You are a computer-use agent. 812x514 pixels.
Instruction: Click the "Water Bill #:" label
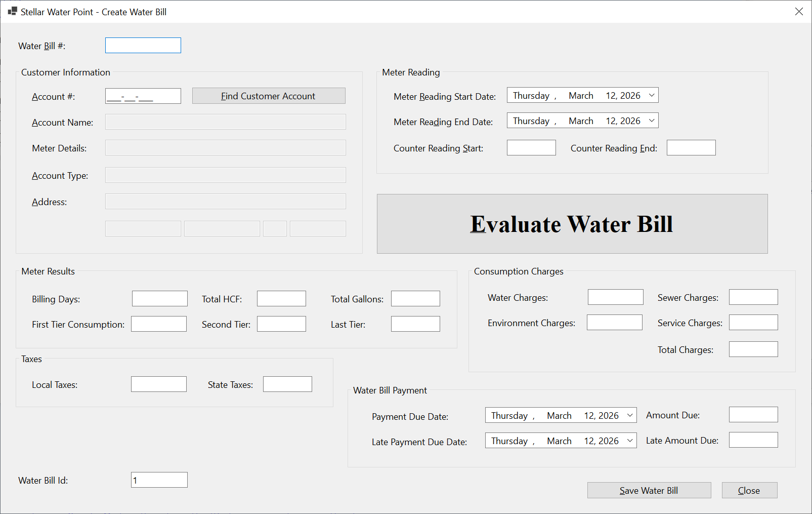(x=42, y=46)
